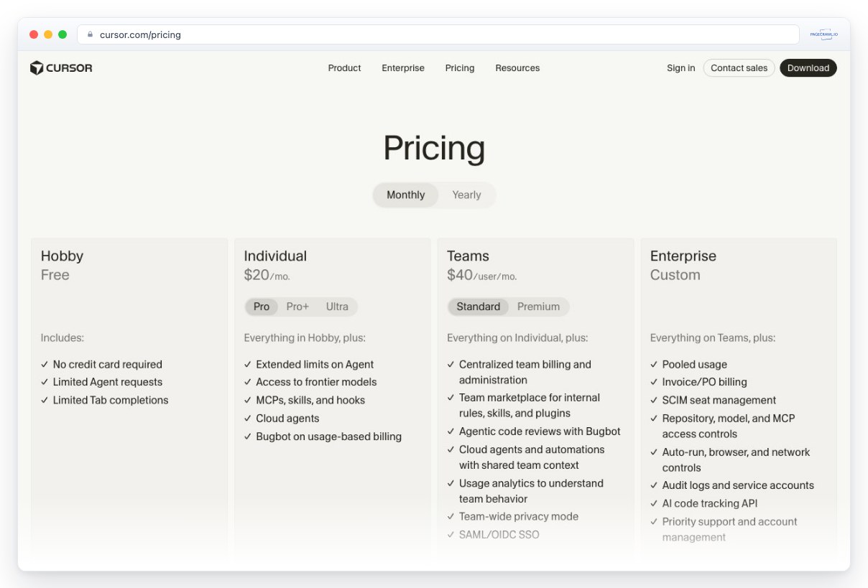Click the Contact sales button
The height and width of the screenshot is (588, 868).
[739, 68]
